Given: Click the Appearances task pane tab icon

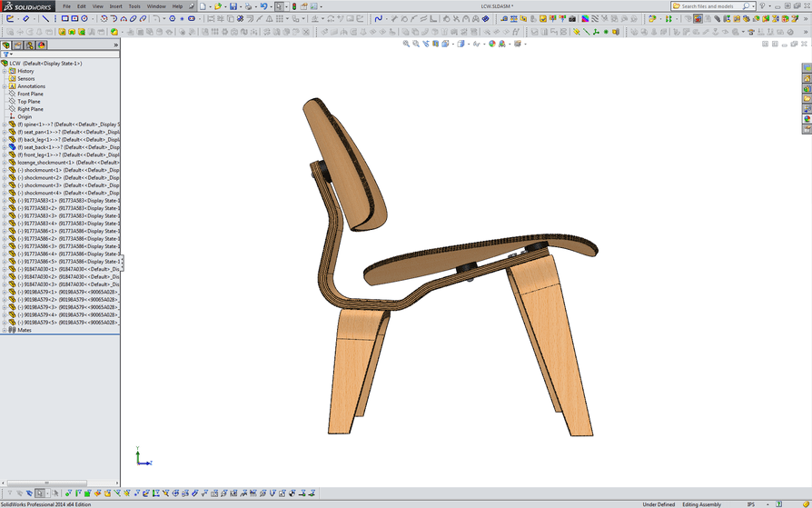Looking at the screenshot, I should point(807,119).
